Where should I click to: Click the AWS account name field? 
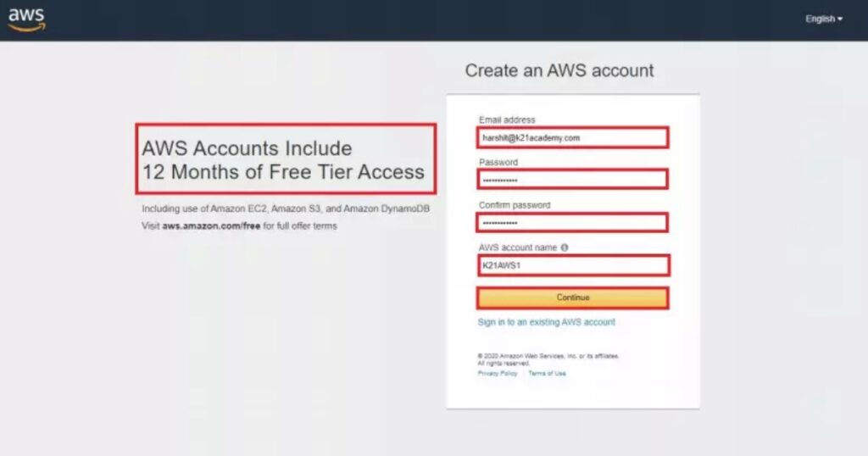[x=572, y=265]
